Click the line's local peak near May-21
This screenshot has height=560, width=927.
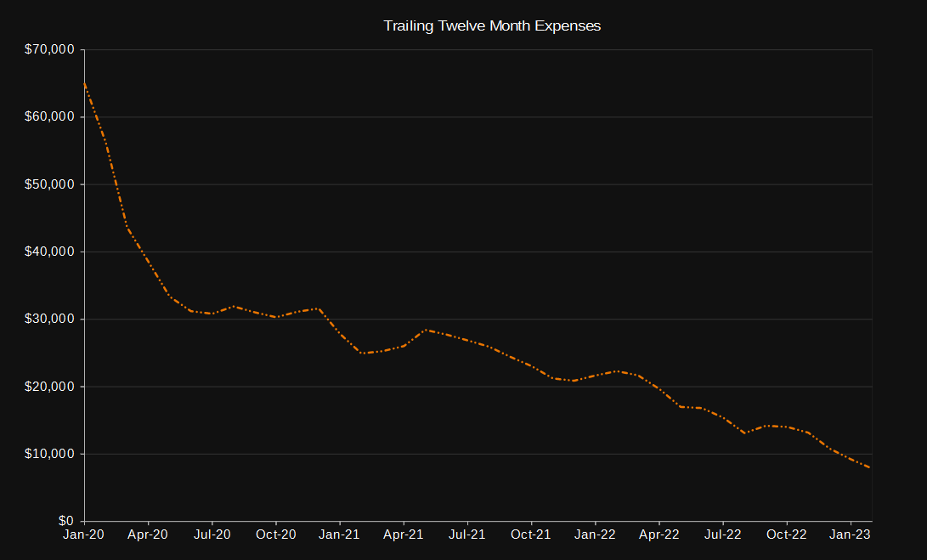pos(426,330)
